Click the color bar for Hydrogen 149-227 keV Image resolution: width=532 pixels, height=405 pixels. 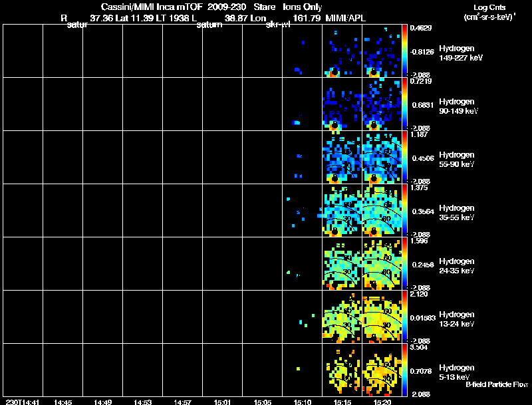pyautogui.click(x=404, y=51)
